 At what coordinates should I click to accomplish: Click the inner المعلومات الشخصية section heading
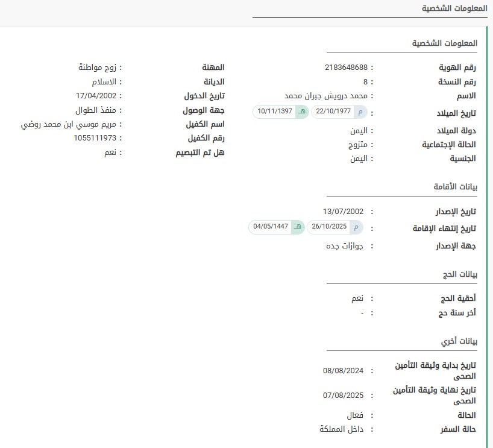(444, 44)
